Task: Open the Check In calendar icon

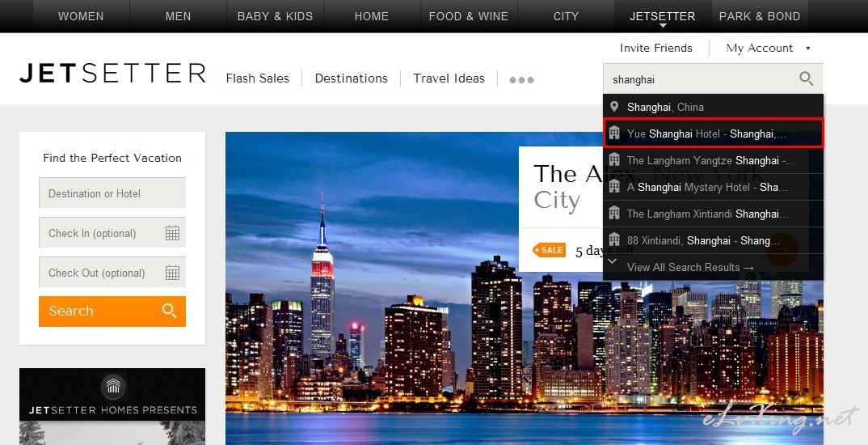Action: tap(172, 233)
